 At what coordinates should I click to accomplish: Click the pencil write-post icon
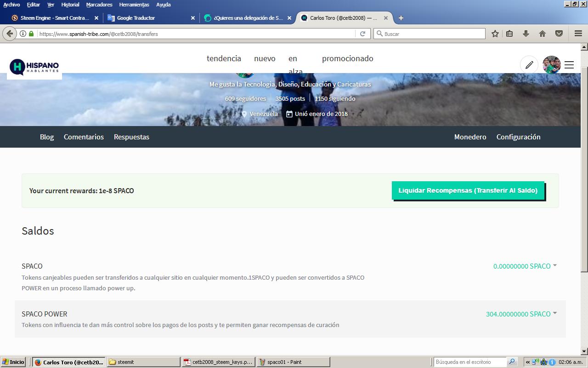point(529,65)
